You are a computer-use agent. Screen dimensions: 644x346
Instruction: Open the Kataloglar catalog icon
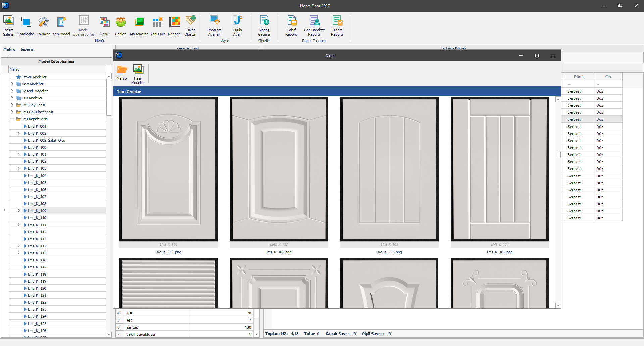point(26,26)
